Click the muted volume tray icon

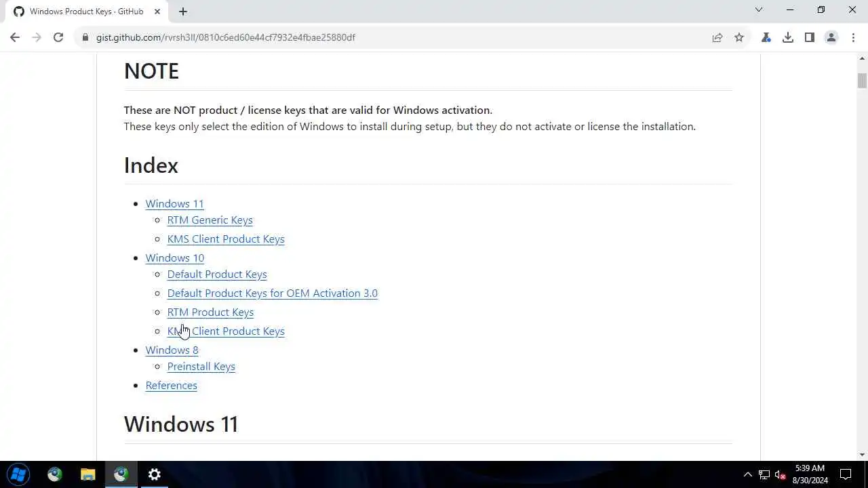(x=781, y=474)
